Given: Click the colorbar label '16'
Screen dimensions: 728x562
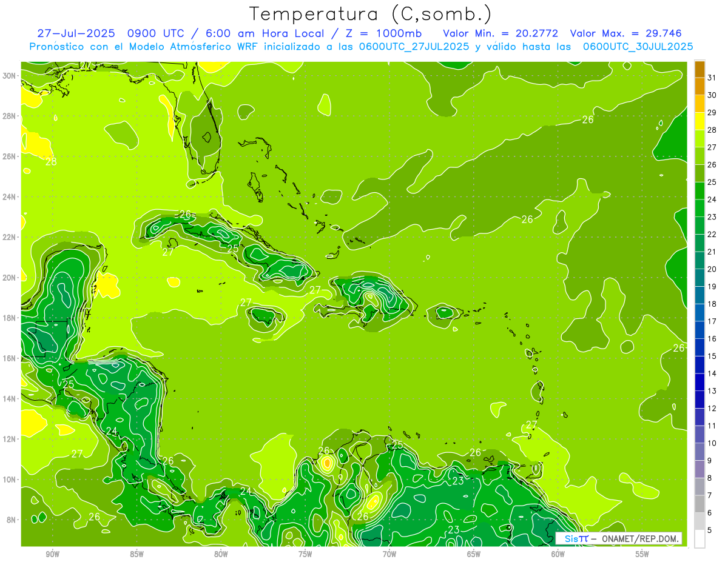Looking at the screenshot, I should pos(712,338).
